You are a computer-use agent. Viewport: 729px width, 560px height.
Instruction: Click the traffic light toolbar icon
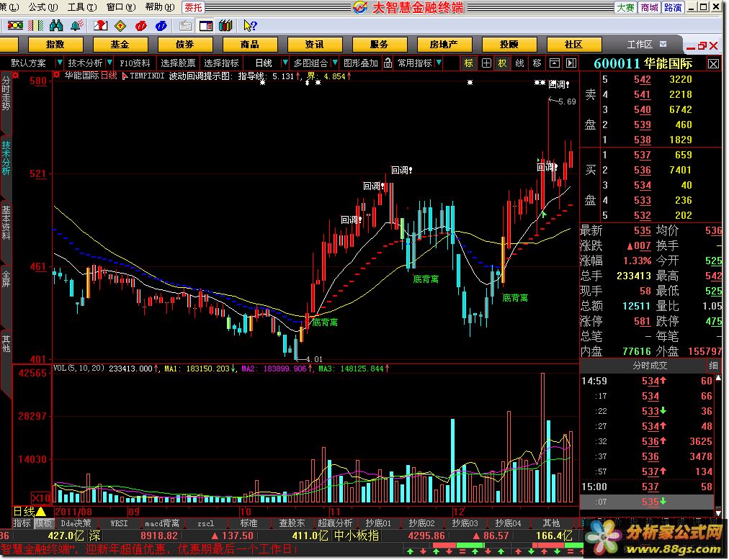(15, 26)
